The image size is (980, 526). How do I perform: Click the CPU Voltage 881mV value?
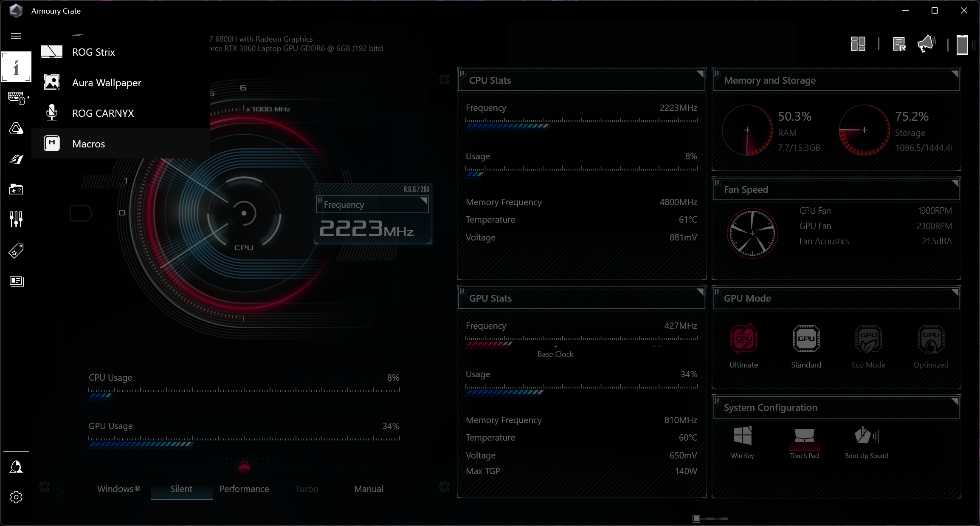(683, 238)
